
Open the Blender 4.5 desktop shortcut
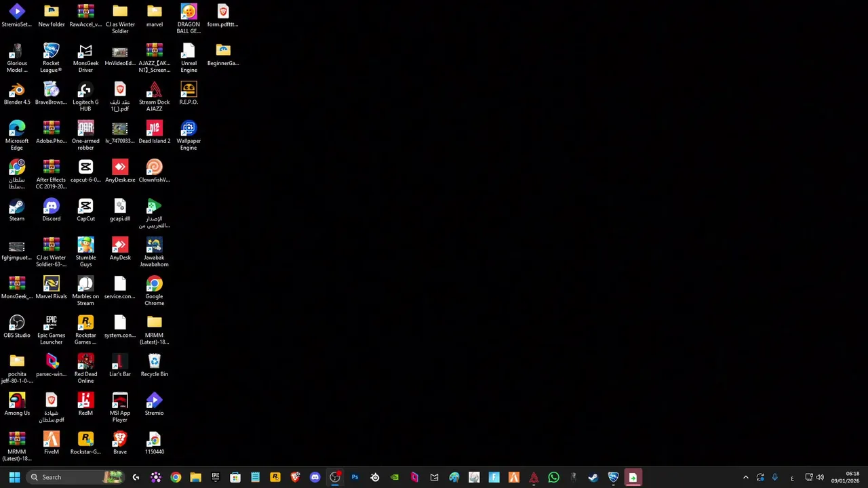pos(17,94)
